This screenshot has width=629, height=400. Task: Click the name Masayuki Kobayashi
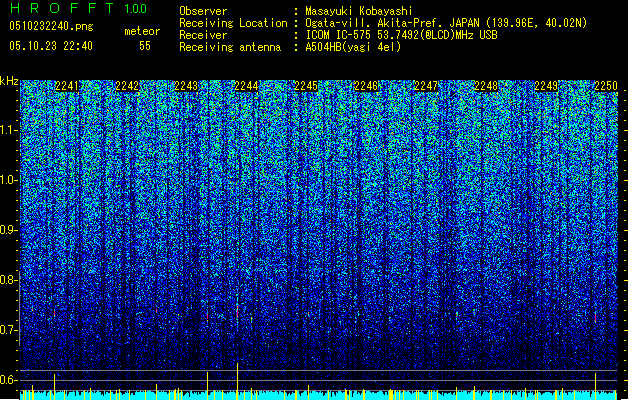point(359,11)
